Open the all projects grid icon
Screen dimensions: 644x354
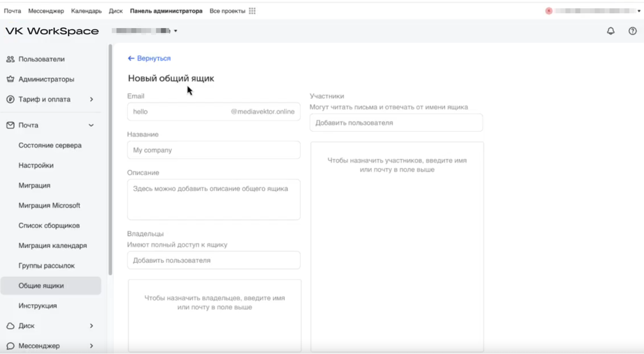pyautogui.click(x=252, y=11)
